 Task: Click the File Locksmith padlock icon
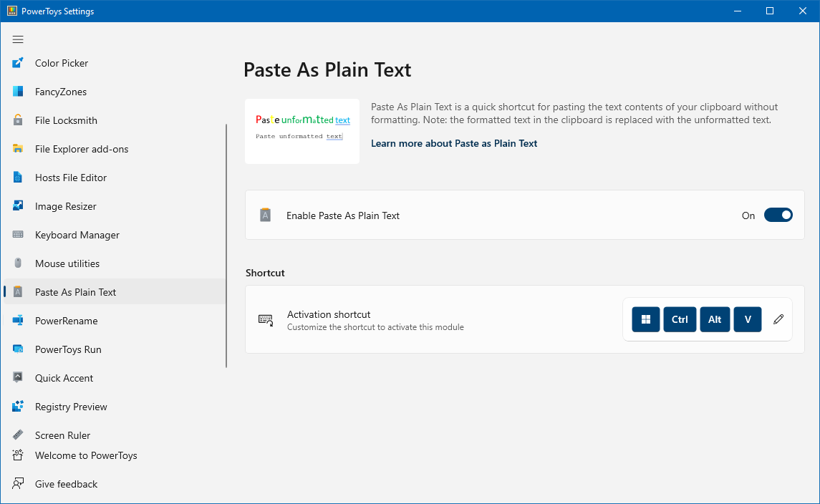pos(18,120)
